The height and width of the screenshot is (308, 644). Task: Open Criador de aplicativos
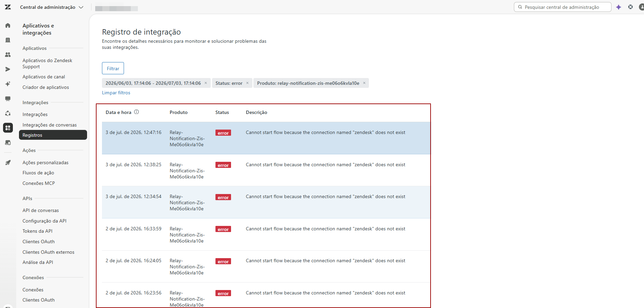(x=46, y=87)
